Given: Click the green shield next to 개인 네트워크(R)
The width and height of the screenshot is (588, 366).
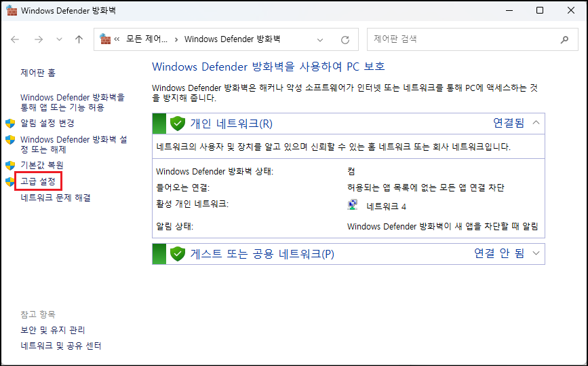Looking at the screenshot, I should (x=178, y=124).
